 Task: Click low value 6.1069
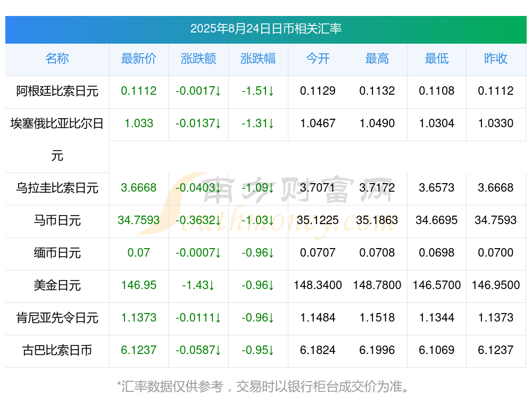pos(437,350)
